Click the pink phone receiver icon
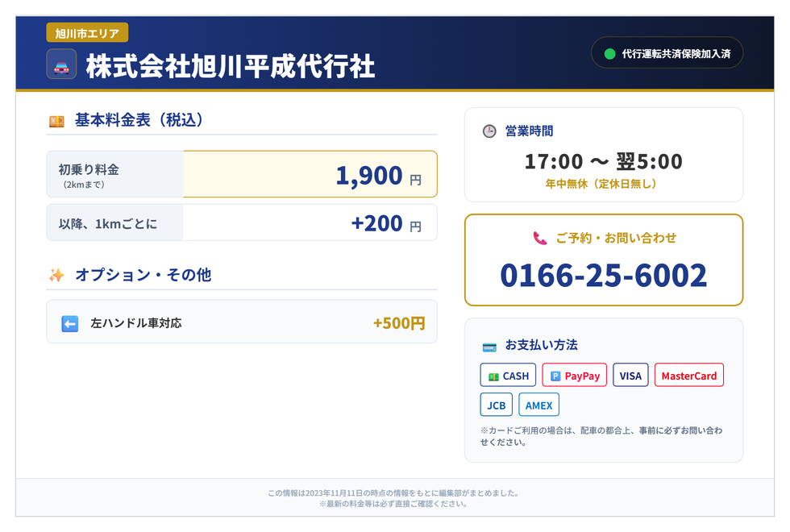This screenshot has height=532, width=790. [539, 238]
